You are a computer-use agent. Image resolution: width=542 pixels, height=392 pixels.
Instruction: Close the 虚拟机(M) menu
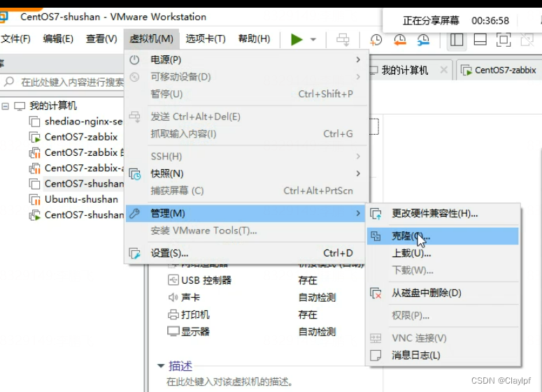pyautogui.click(x=151, y=38)
